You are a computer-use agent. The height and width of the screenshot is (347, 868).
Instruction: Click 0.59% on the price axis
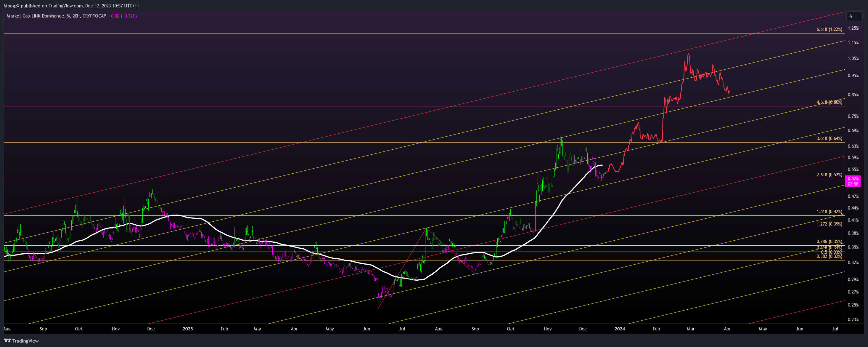point(853,157)
